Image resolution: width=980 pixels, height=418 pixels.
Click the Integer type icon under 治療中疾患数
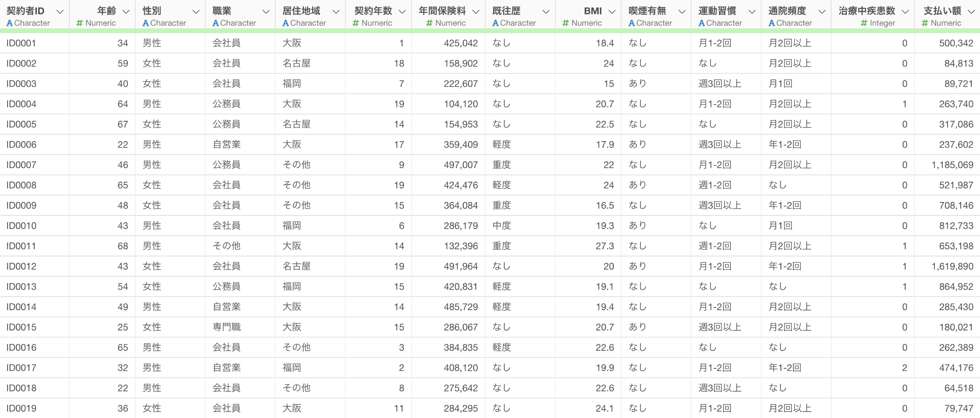click(864, 23)
